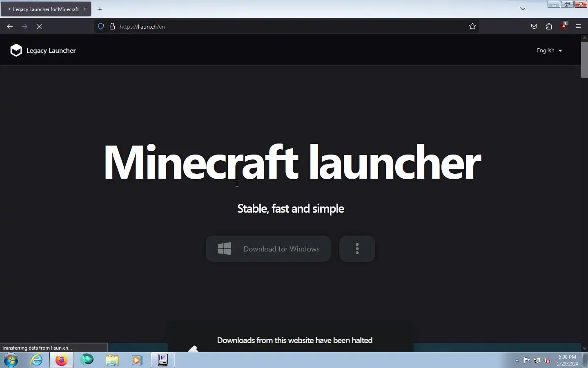Open the Save to Pocket icon
This screenshot has width=588, height=368.
[534, 27]
